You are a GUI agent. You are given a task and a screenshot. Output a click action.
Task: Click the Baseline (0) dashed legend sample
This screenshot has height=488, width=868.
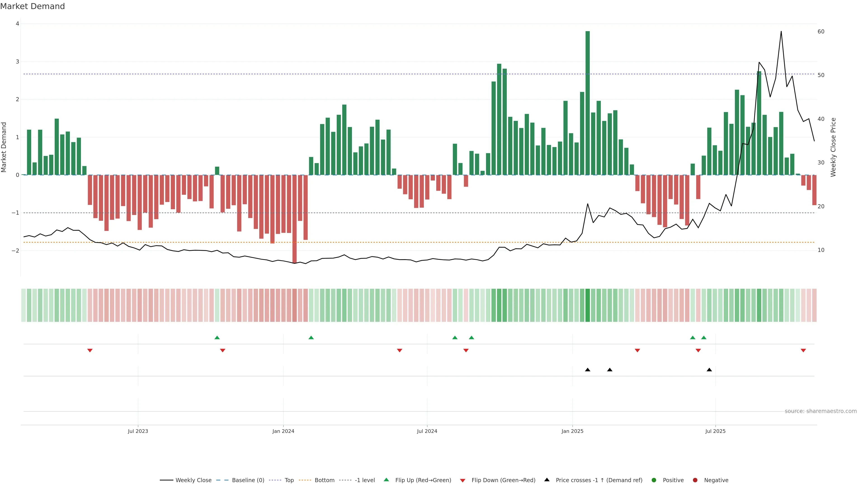(222, 480)
